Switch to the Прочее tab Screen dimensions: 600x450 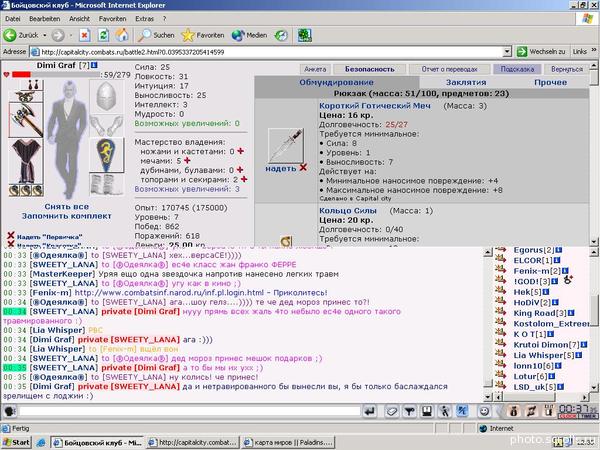pyautogui.click(x=551, y=82)
